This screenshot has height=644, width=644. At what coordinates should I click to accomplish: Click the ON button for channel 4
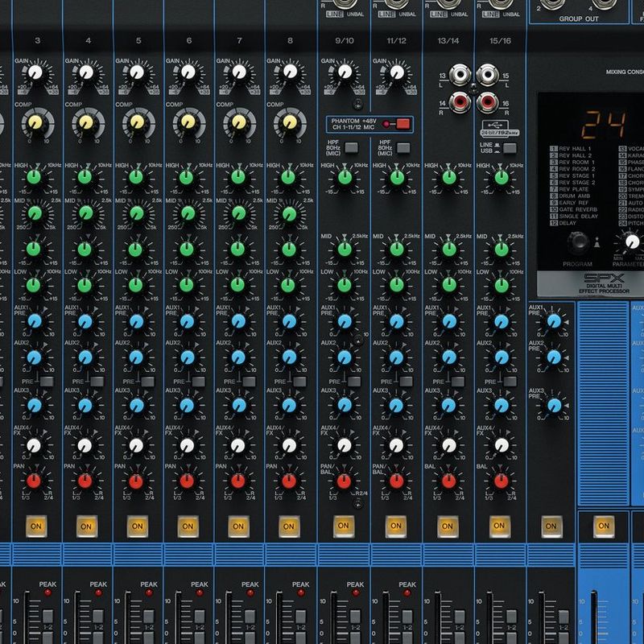(x=87, y=526)
